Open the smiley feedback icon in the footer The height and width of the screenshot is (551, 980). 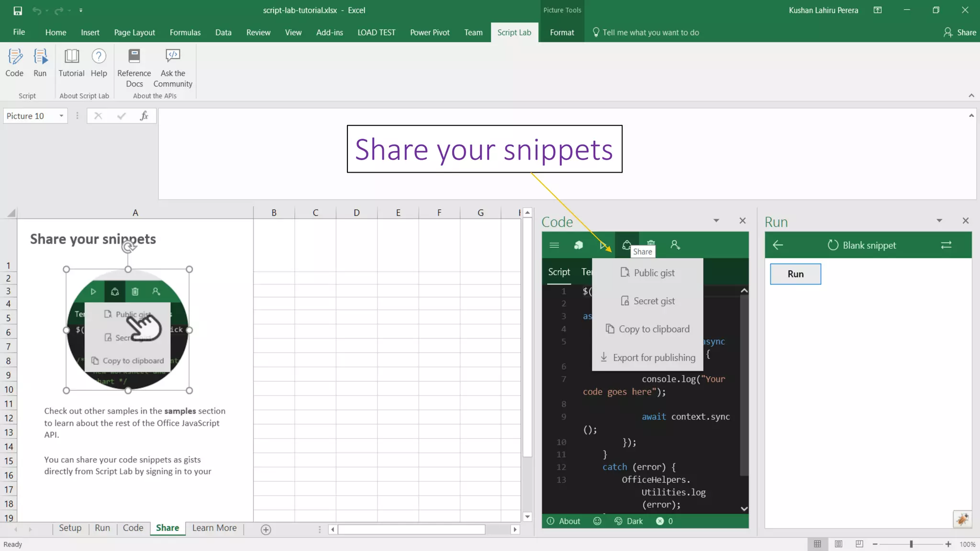(597, 521)
